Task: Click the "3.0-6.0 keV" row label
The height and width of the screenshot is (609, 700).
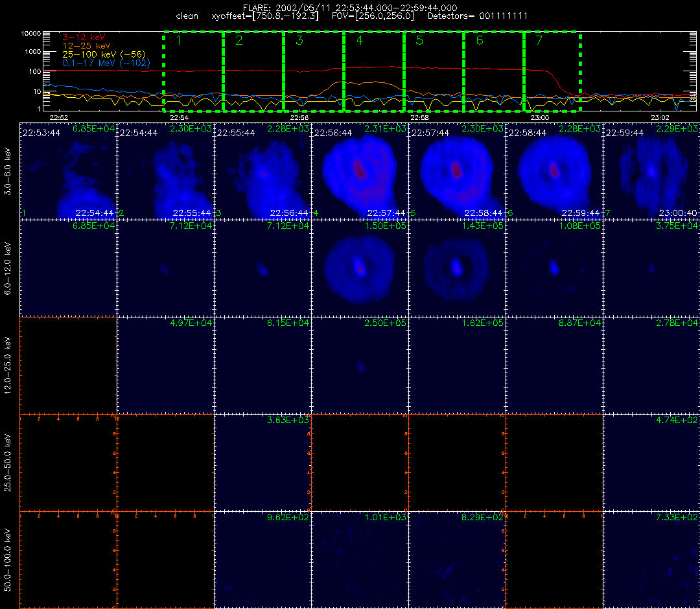Action: tap(8, 172)
